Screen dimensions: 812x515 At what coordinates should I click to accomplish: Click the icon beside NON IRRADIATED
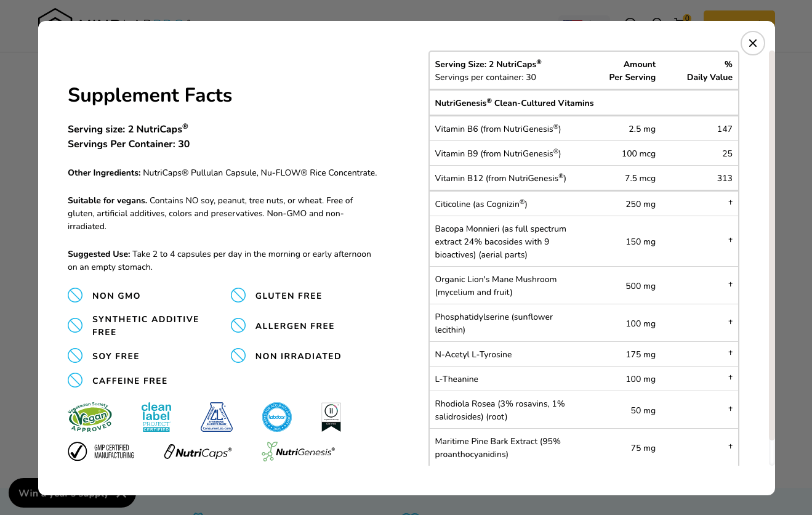point(238,356)
